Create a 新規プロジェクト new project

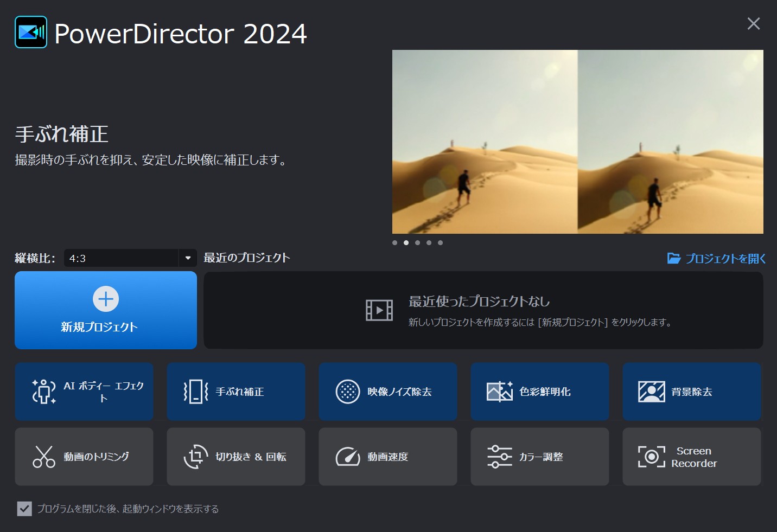point(106,310)
